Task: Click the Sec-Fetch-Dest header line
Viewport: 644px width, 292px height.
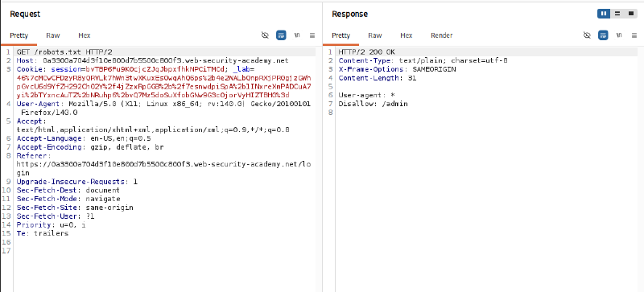Action: pos(68,190)
